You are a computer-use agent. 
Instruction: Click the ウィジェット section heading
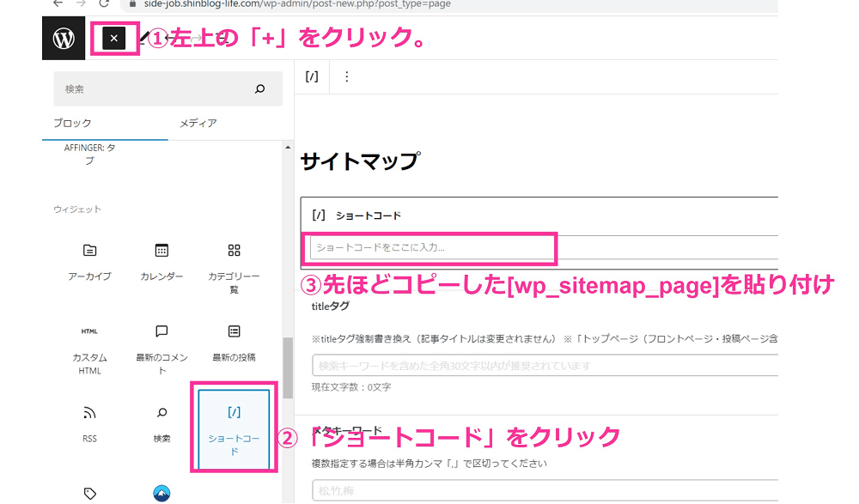click(x=77, y=209)
